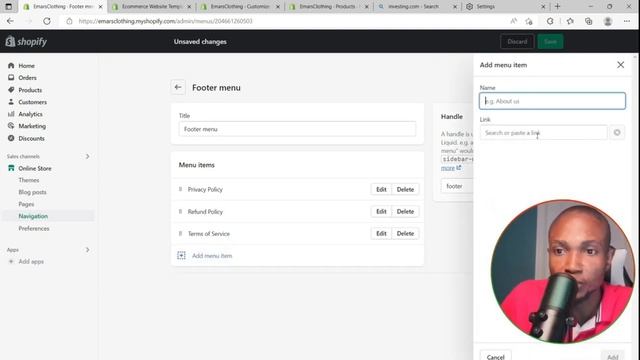Go back with Footer menu arrow
Screen dimensions: 640x360
(x=178, y=87)
